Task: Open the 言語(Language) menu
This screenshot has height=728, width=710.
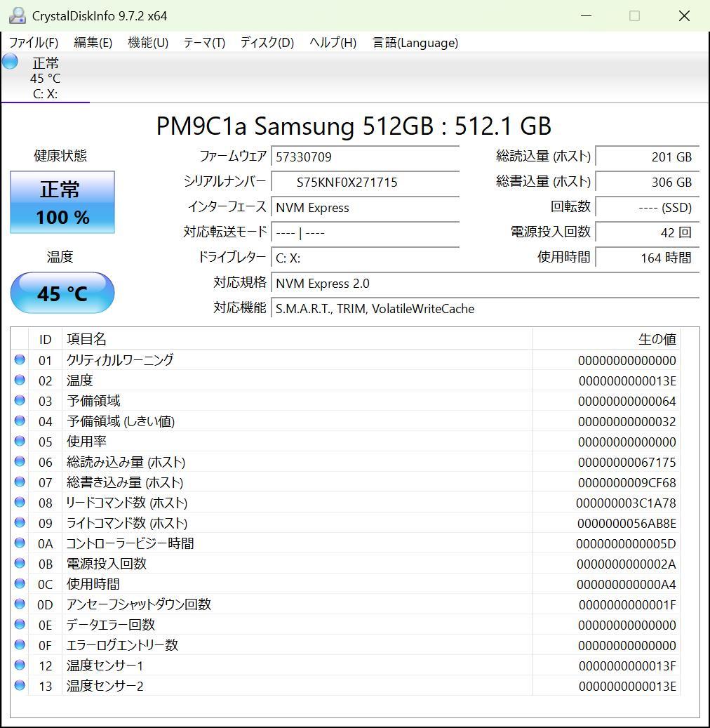Action: click(x=415, y=43)
